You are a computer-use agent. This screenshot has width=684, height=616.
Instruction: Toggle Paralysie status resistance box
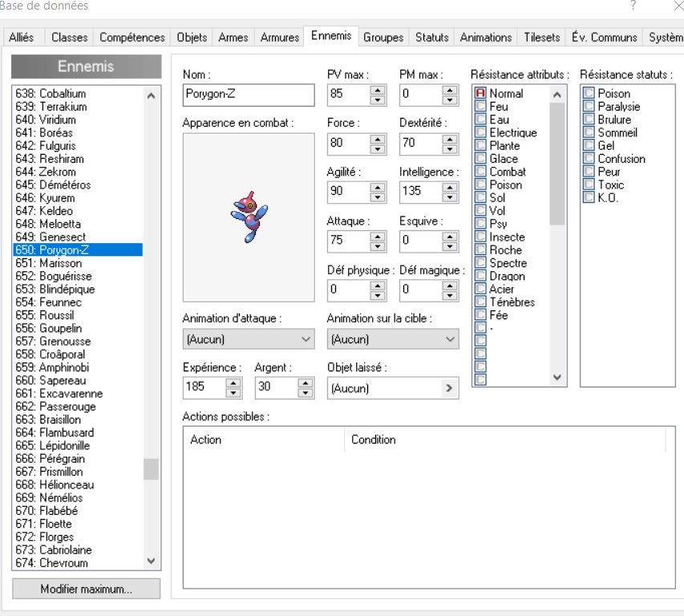589,106
